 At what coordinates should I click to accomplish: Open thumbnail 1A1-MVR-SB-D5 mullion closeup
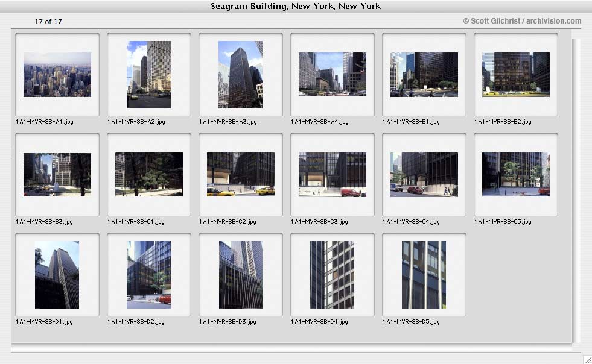click(x=424, y=275)
